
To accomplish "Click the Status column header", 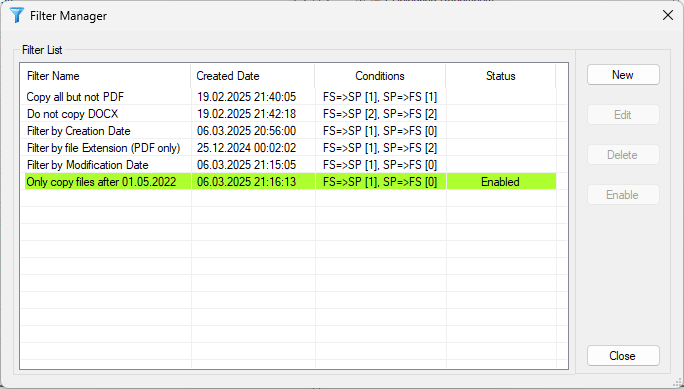I will 501,76.
